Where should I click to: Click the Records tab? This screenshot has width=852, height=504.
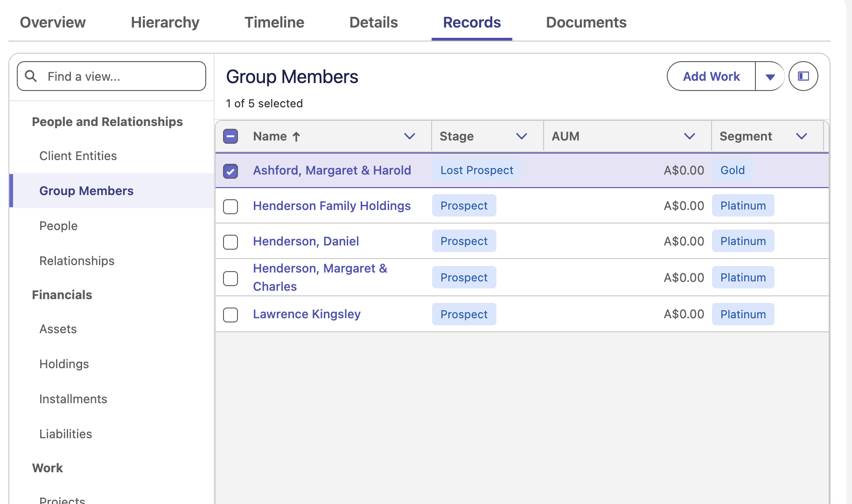(x=472, y=22)
